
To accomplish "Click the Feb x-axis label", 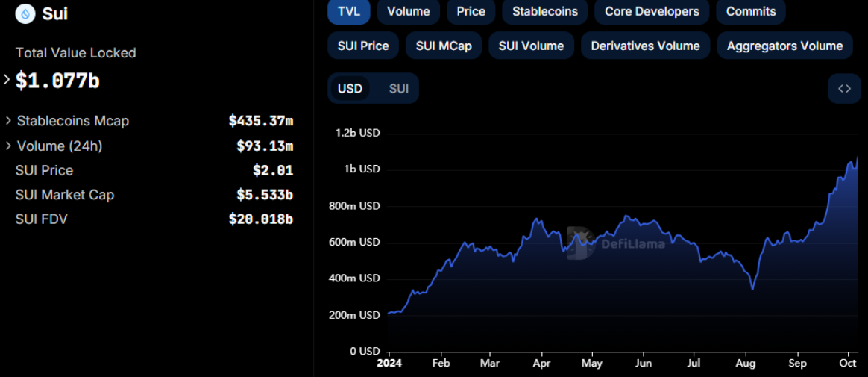I will (441, 364).
